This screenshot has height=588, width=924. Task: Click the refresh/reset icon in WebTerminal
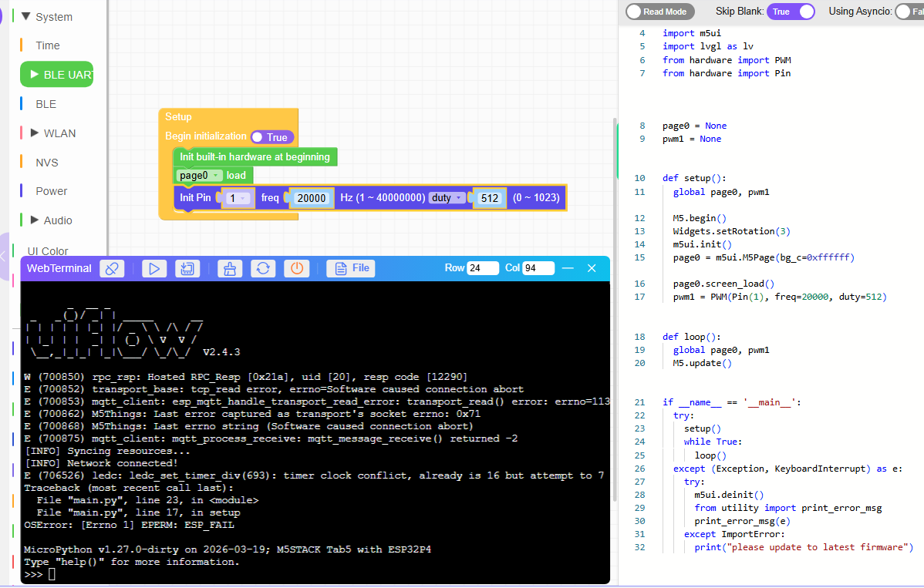263,268
